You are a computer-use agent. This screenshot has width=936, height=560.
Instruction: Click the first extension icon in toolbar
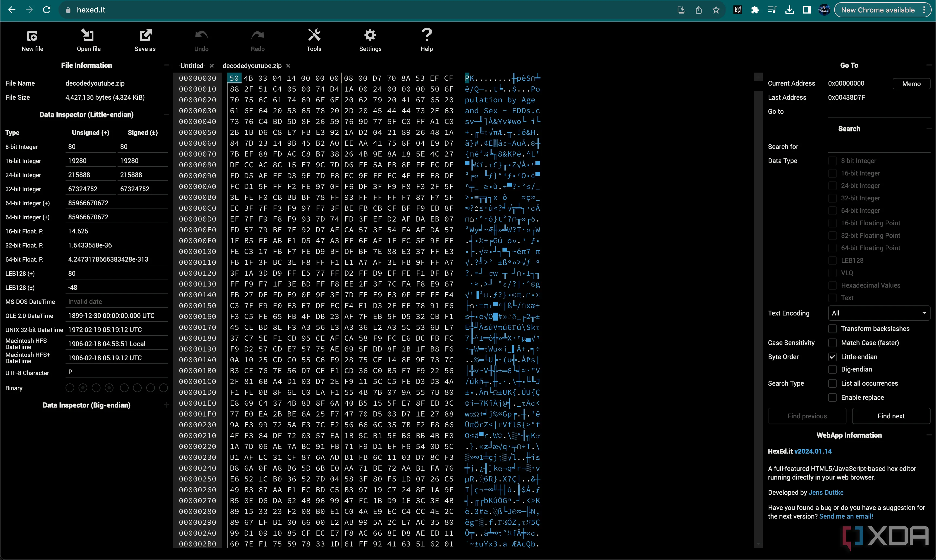737,10
